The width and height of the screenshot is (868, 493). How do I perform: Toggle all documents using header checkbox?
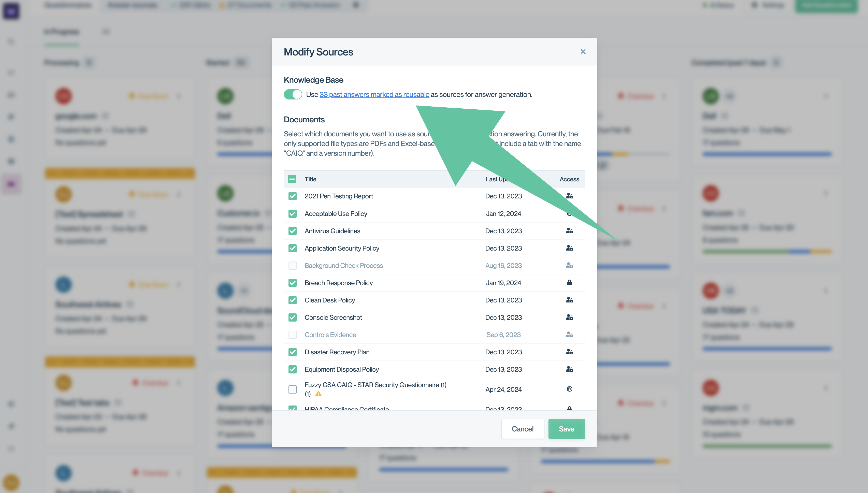pyautogui.click(x=292, y=179)
